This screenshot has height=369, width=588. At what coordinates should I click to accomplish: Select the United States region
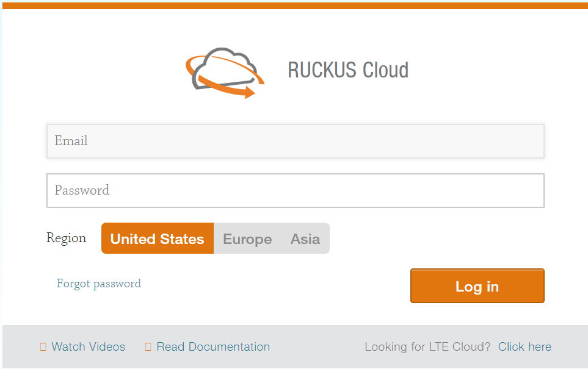[x=158, y=238]
